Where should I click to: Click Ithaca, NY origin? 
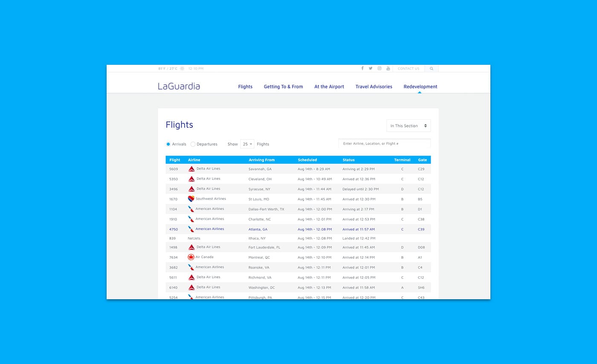[257, 238]
